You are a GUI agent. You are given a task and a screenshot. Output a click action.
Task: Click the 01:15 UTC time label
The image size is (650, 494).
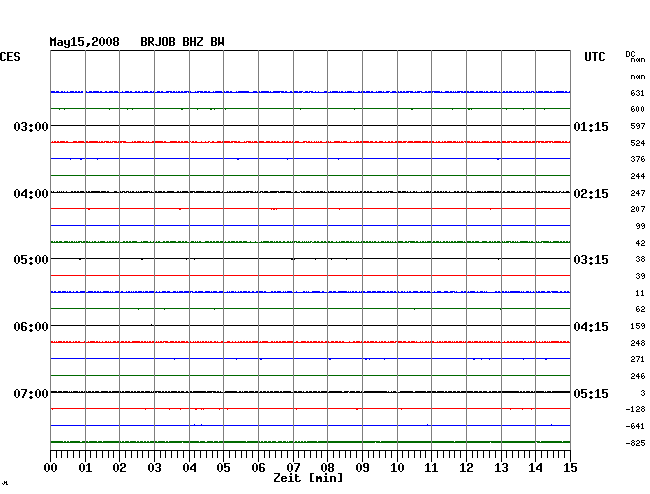click(591, 127)
